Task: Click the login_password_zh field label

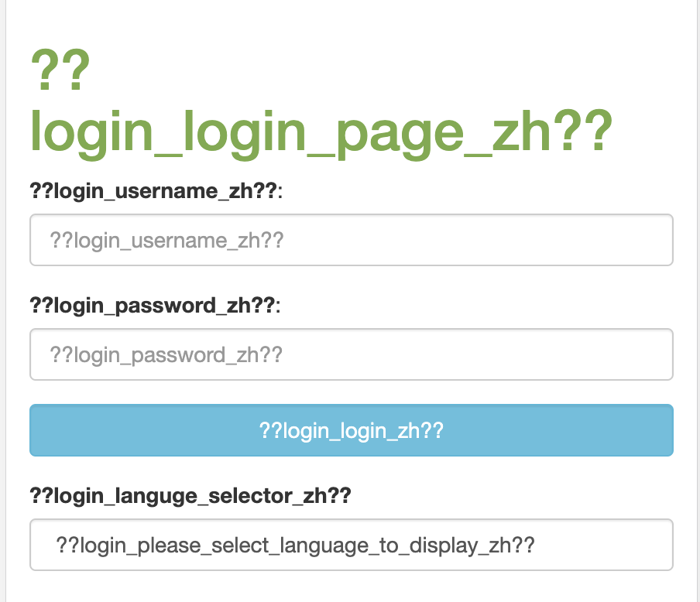Action: pos(155,305)
